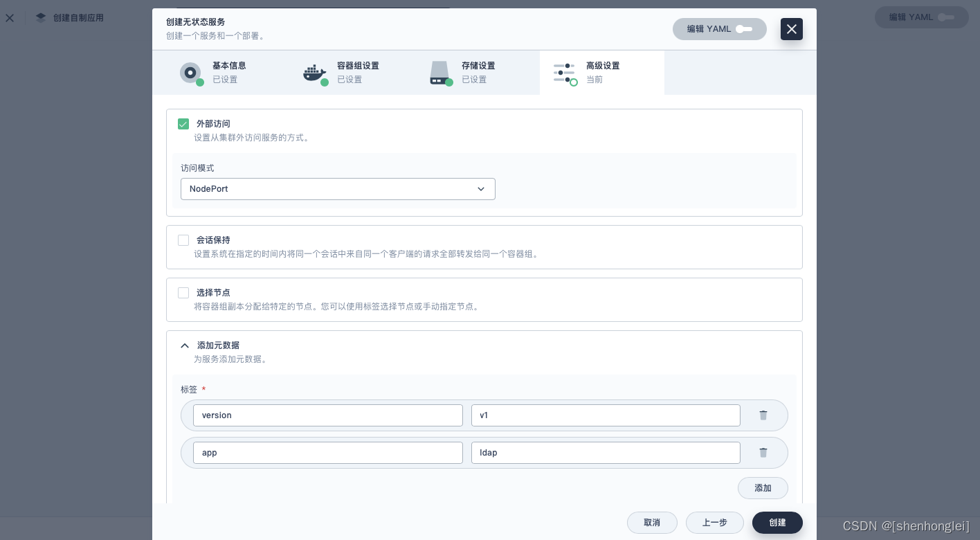
Task: Enable the 选择节点 checkbox
Action: (183, 293)
